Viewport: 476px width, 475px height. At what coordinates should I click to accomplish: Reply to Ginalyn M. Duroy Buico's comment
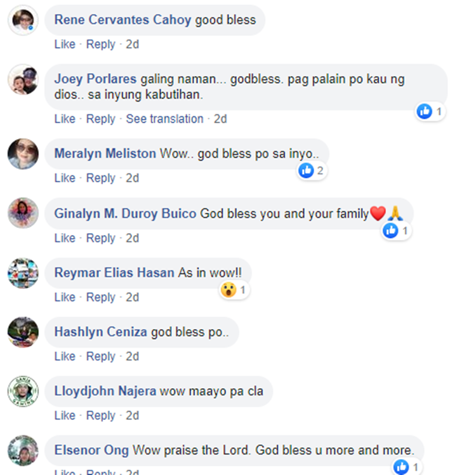coord(101,238)
